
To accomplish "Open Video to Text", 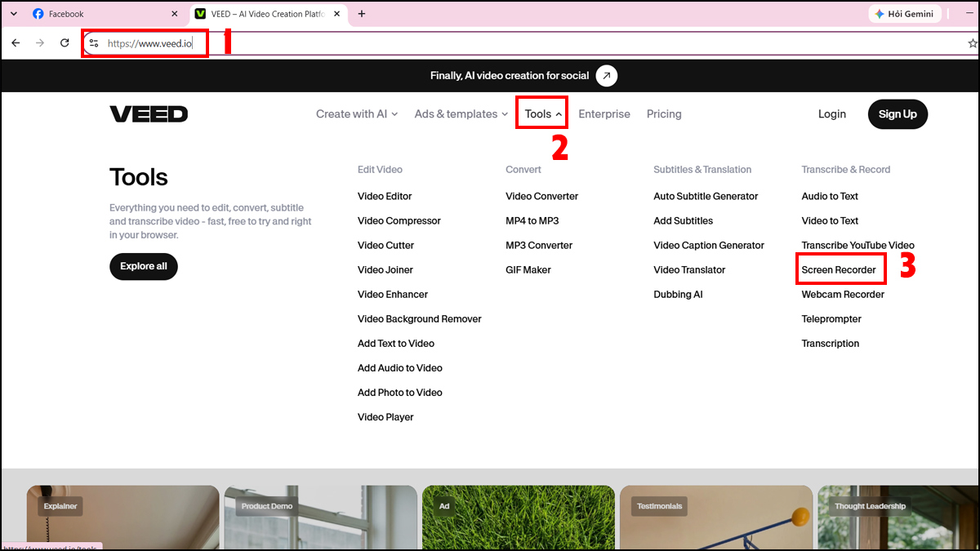I will pyautogui.click(x=830, y=220).
